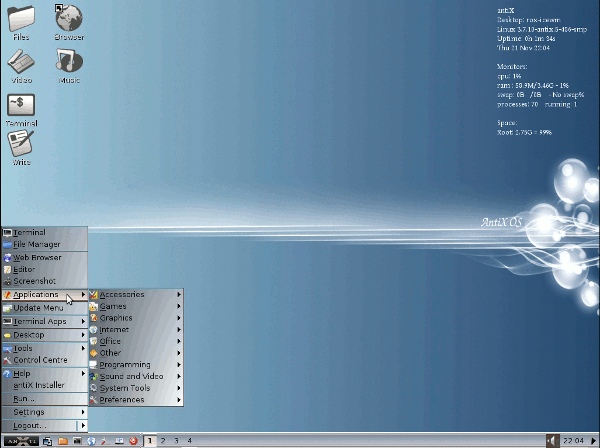Select File Manager in the start menu
This screenshot has height=448, width=600.
coord(45,244)
